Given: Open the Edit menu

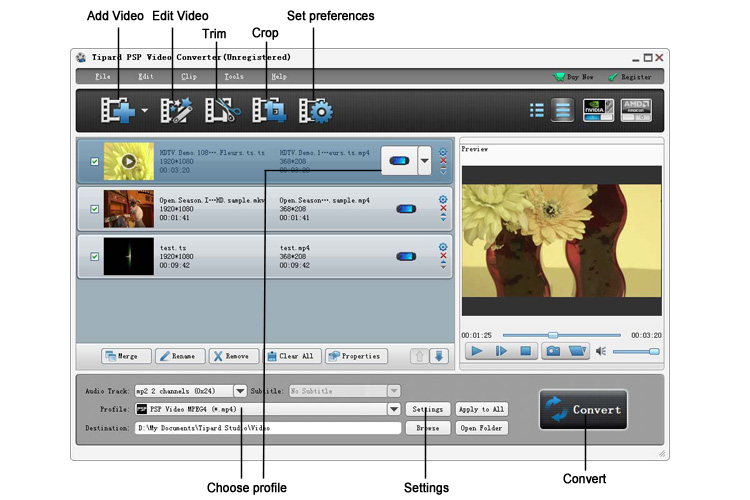Looking at the screenshot, I should pos(146,77).
